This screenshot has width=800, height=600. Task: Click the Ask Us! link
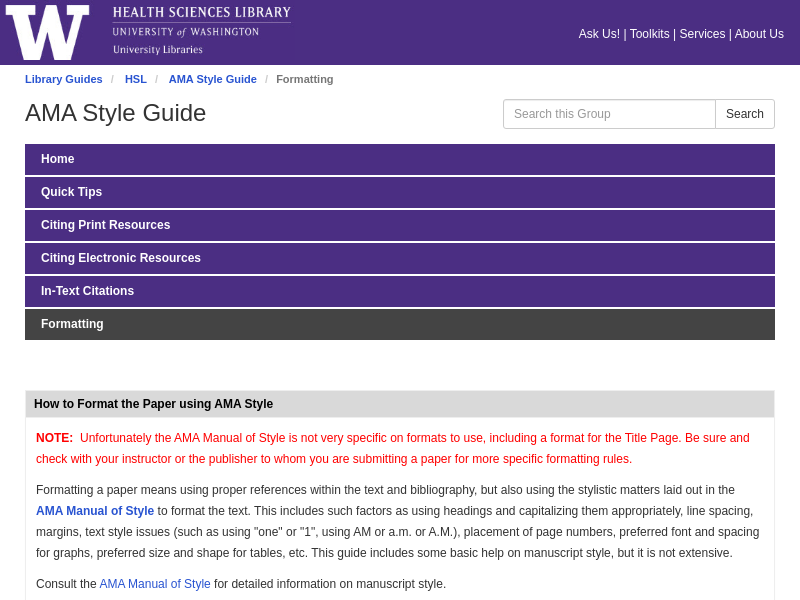tap(599, 34)
